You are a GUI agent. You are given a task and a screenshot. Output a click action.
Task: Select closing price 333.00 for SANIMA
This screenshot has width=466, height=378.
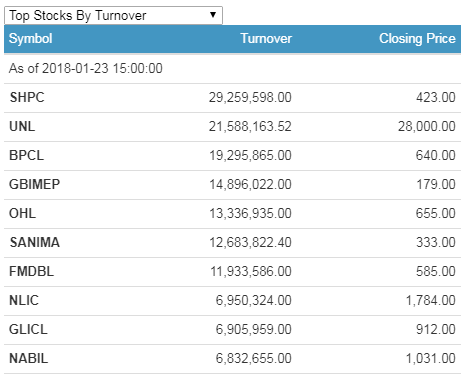(x=436, y=242)
